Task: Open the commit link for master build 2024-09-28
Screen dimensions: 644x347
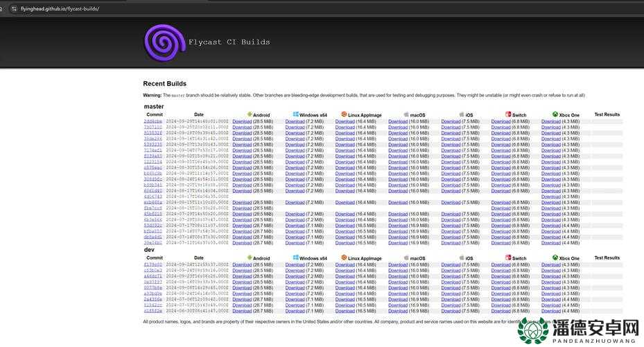Action: click(153, 121)
